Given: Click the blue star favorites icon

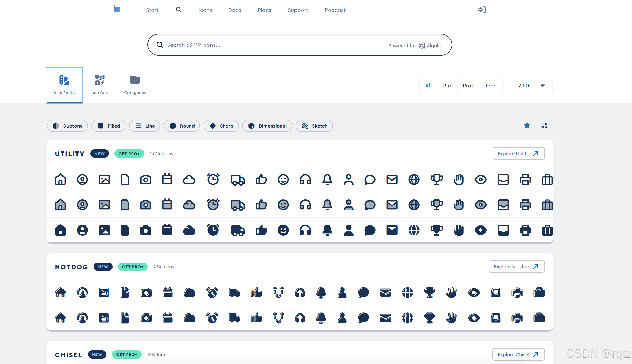Looking at the screenshot, I should (527, 126).
